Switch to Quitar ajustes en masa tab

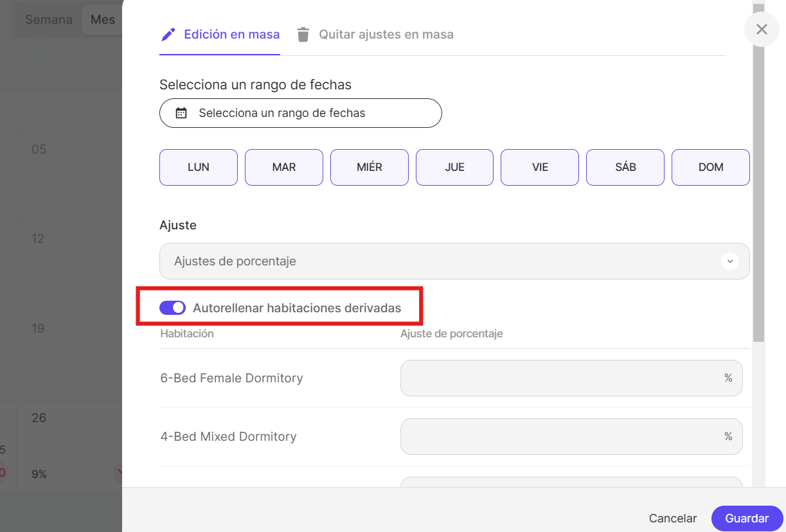386,35
